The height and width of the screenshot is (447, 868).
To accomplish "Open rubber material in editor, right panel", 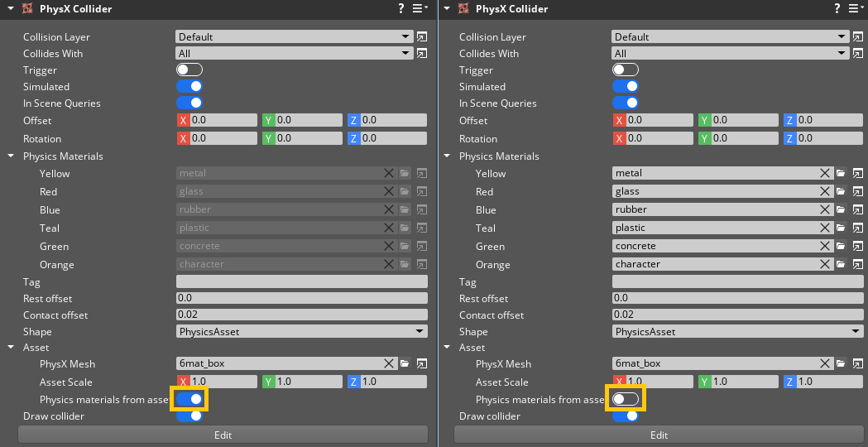I will click(858, 210).
